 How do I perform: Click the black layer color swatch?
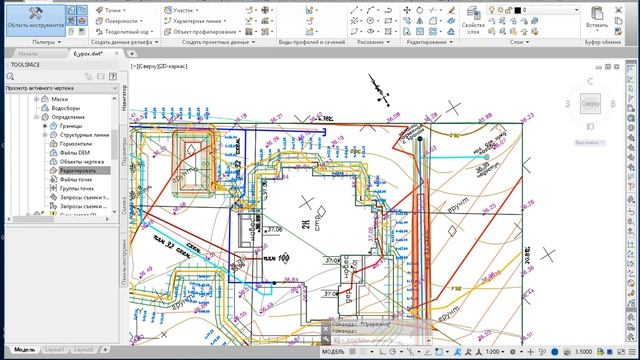tap(518, 10)
